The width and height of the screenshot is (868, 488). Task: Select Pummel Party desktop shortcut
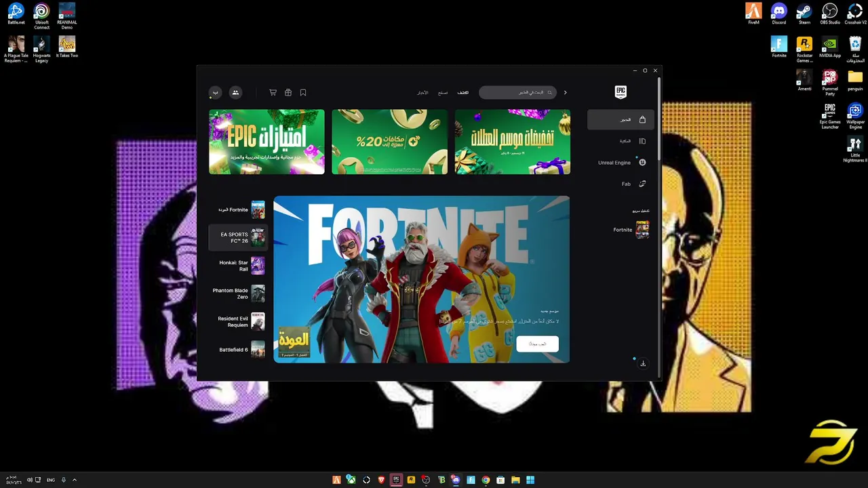pyautogui.click(x=830, y=83)
